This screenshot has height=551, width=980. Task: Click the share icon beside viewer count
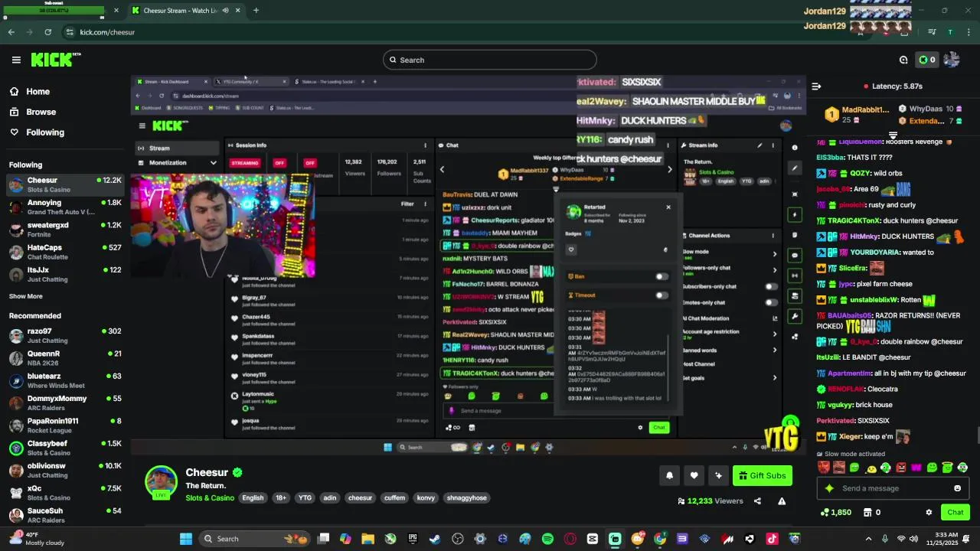(x=757, y=501)
